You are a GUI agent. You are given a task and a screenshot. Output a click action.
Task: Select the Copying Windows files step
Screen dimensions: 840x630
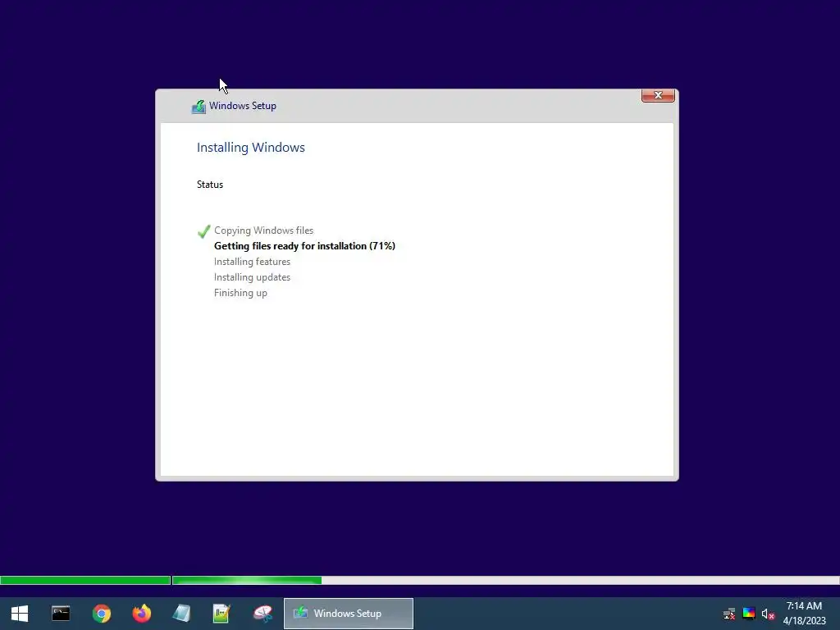pyautogui.click(x=263, y=231)
